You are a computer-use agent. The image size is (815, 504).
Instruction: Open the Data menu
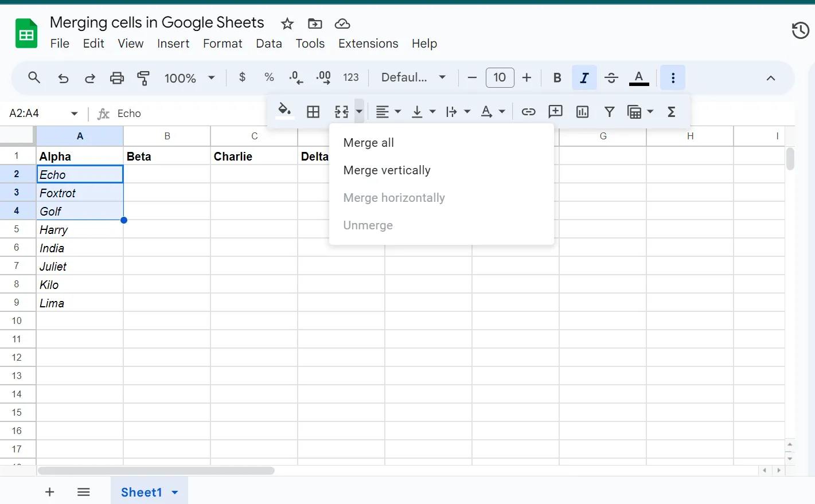269,44
